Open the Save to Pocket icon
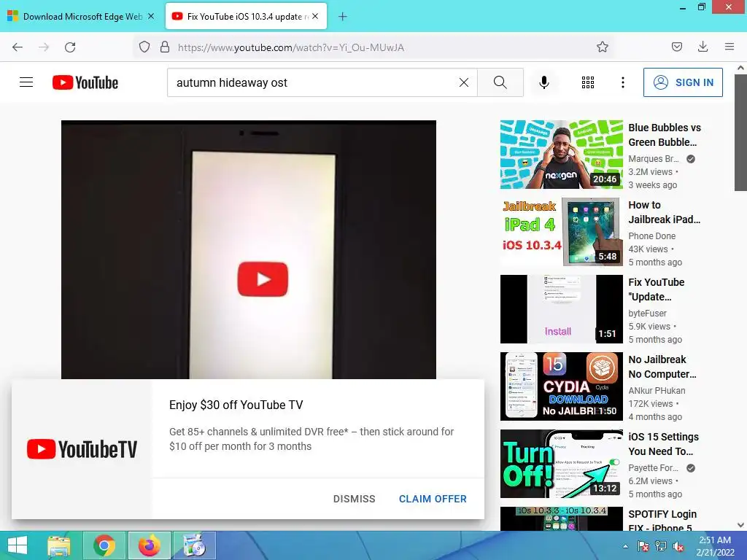Image resolution: width=747 pixels, height=560 pixels. [676, 47]
